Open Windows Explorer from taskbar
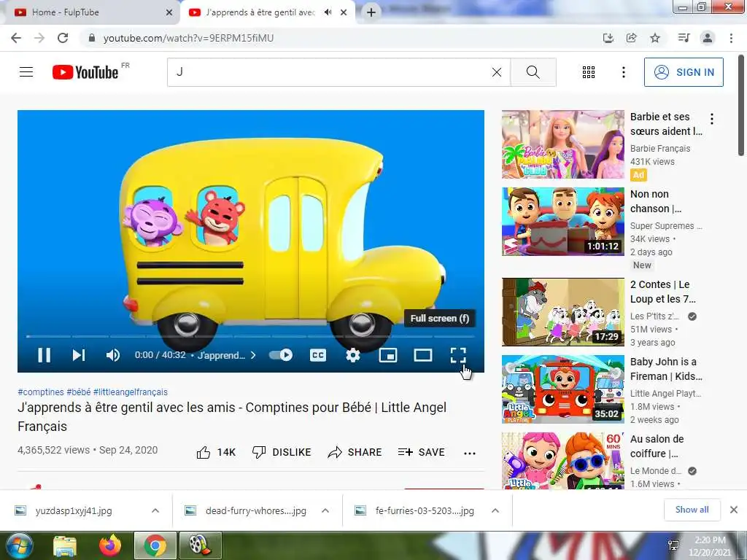 (x=65, y=545)
